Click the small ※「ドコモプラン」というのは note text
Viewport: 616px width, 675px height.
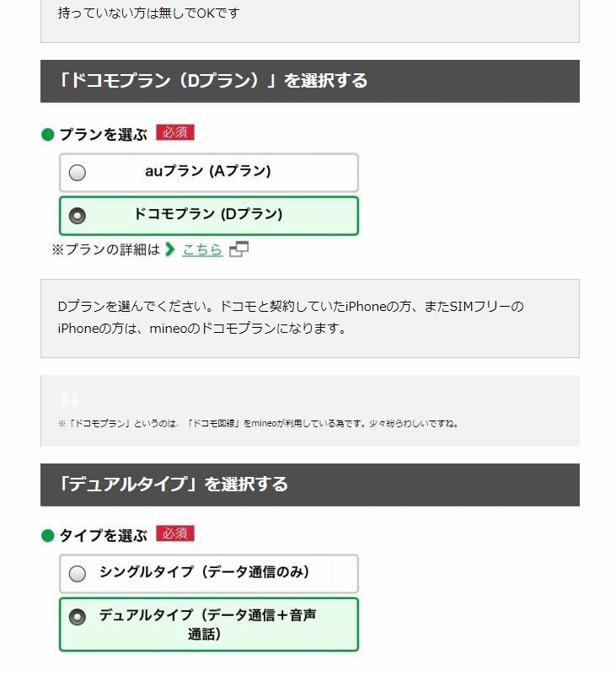tap(258, 424)
